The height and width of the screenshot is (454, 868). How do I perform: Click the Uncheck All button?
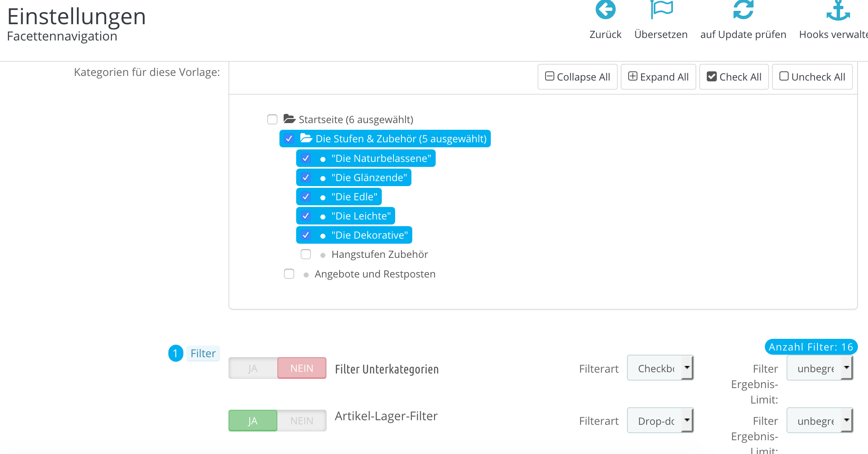pos(812,77)
